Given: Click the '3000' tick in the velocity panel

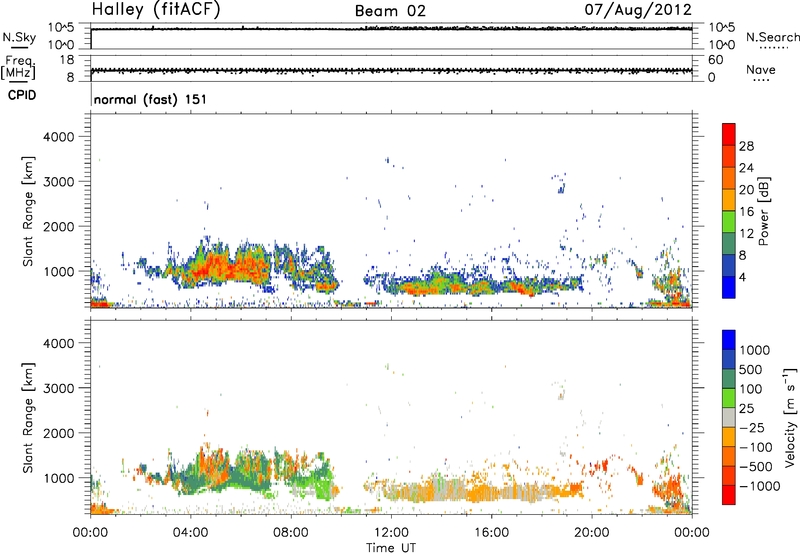Looking at the screenshot, I should click(59, 389).
